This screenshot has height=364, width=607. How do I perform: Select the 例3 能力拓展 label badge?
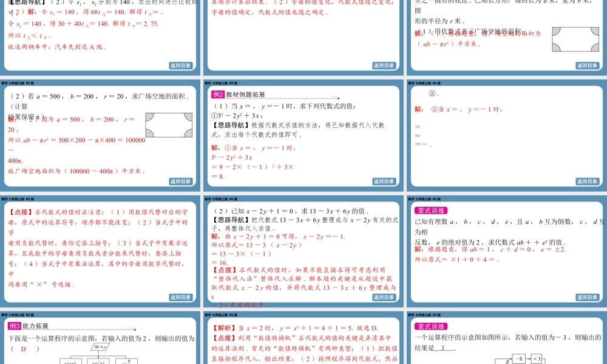coord(15,326)
